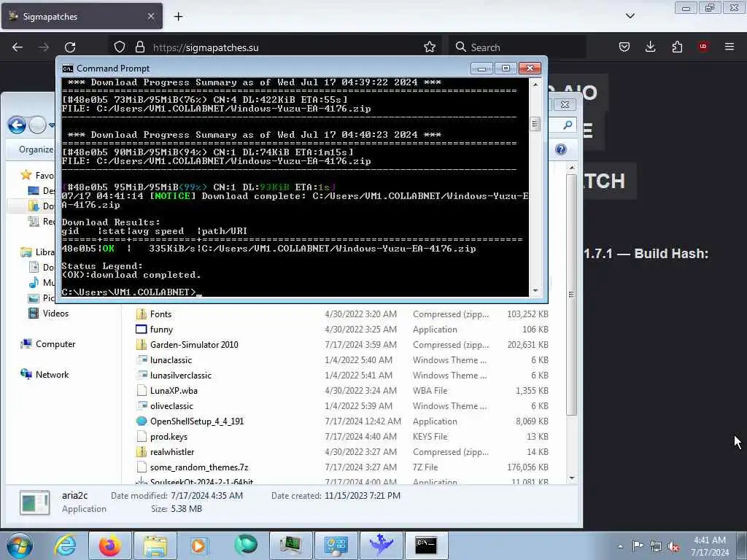Switch to Firefox on the taskbar
Viewport: 747px width, 560px height.
[110, 545]
